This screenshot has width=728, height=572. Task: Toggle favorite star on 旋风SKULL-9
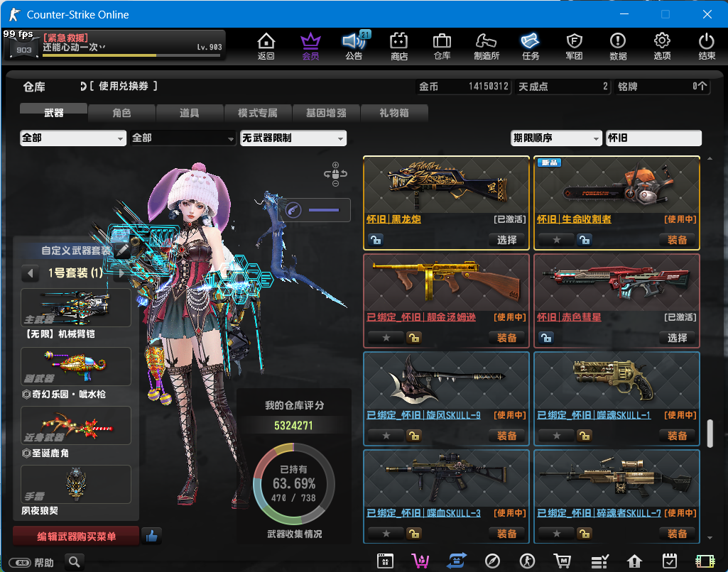[x=386, y=436]
